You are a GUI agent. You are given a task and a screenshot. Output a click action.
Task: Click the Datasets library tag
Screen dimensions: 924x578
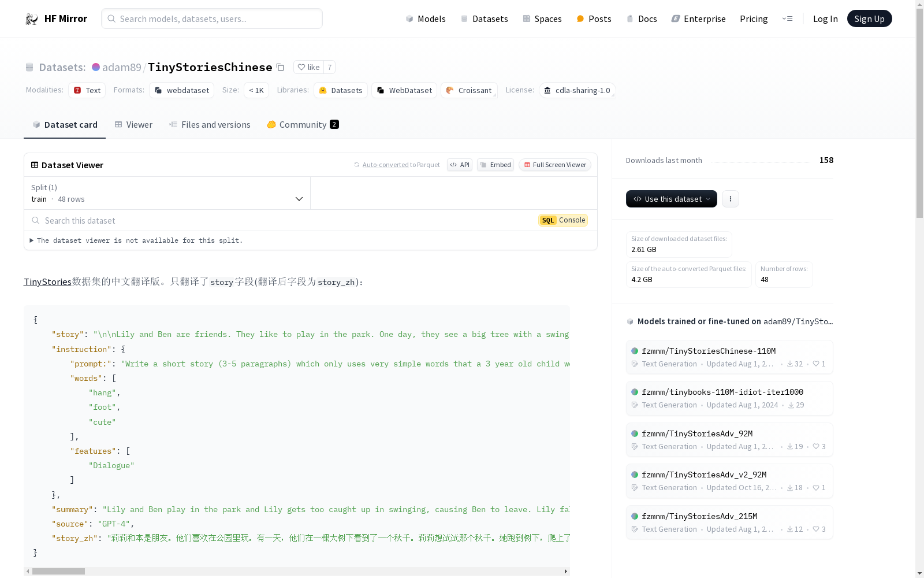tap(341, 90)
